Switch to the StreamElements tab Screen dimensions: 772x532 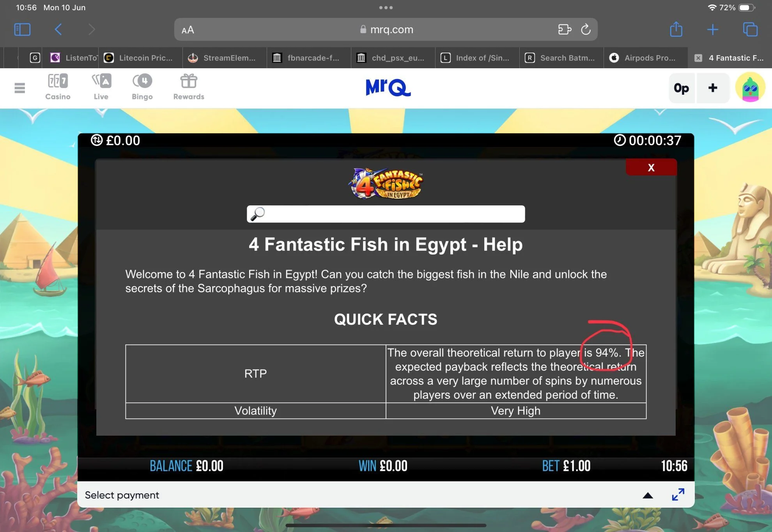point(225,58)
